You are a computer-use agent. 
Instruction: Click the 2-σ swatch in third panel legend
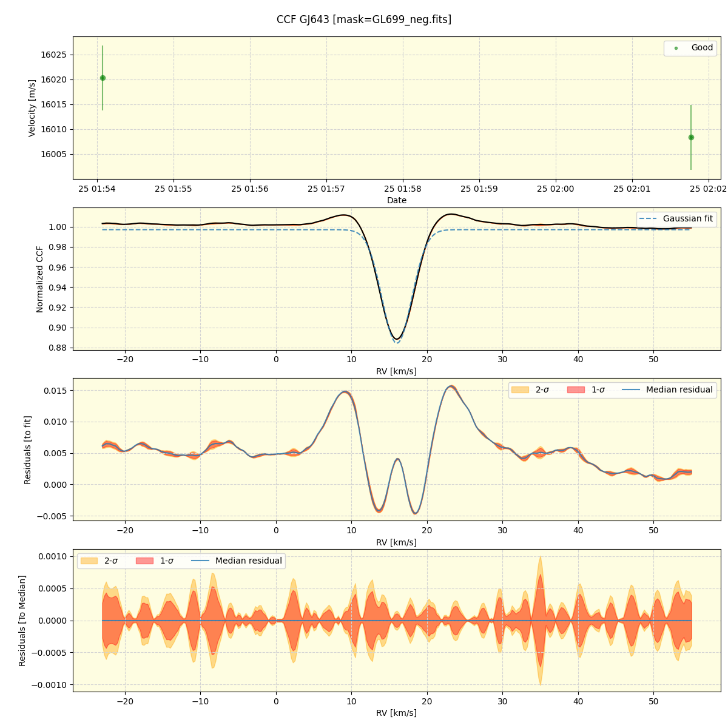click(519, 389)
